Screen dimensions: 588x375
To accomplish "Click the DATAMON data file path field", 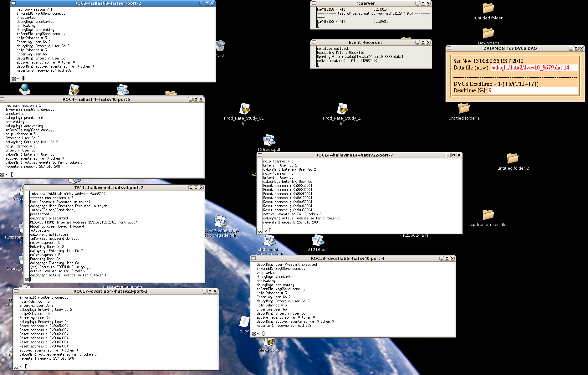I will [x=534, y=68].
